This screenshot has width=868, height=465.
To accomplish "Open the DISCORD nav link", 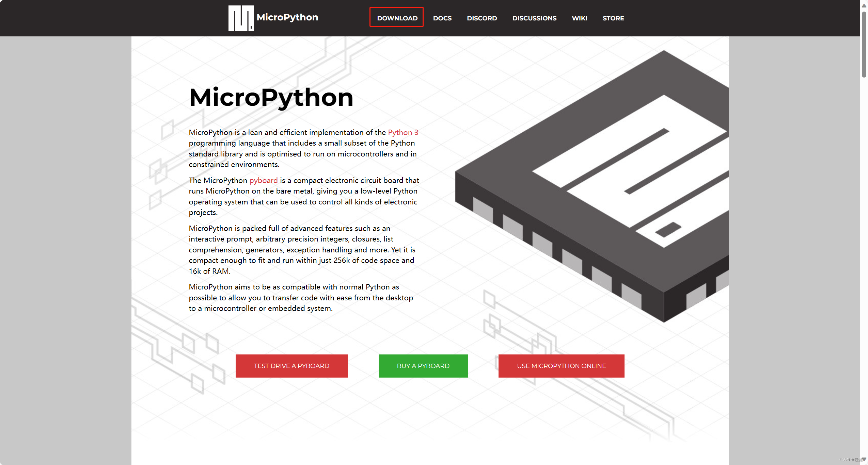I will click(482, 18).
